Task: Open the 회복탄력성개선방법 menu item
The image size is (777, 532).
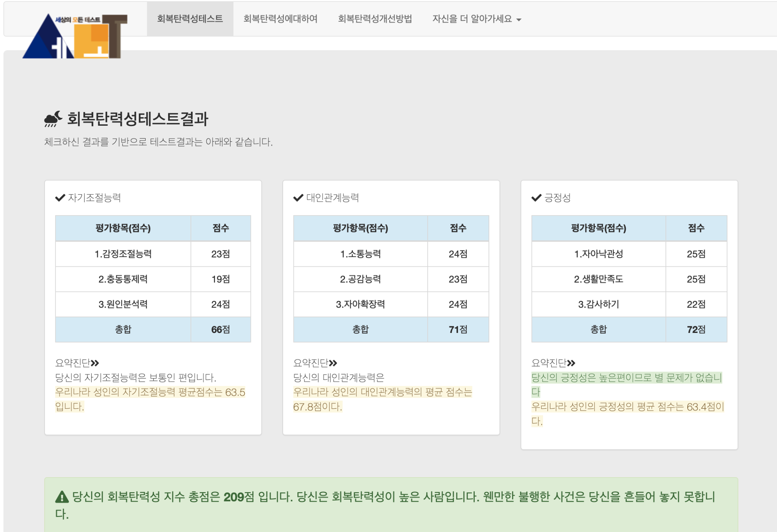Action: tap(375, 19)
